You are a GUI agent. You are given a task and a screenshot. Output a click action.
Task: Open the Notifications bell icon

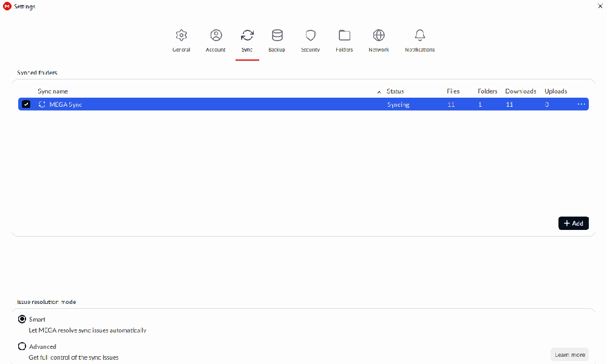[419, 36]
